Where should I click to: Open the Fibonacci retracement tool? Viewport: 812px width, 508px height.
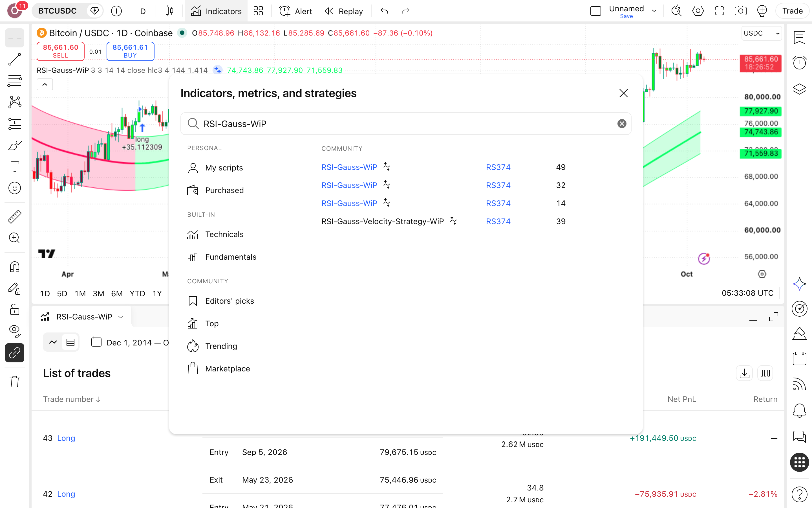[14, 81]
